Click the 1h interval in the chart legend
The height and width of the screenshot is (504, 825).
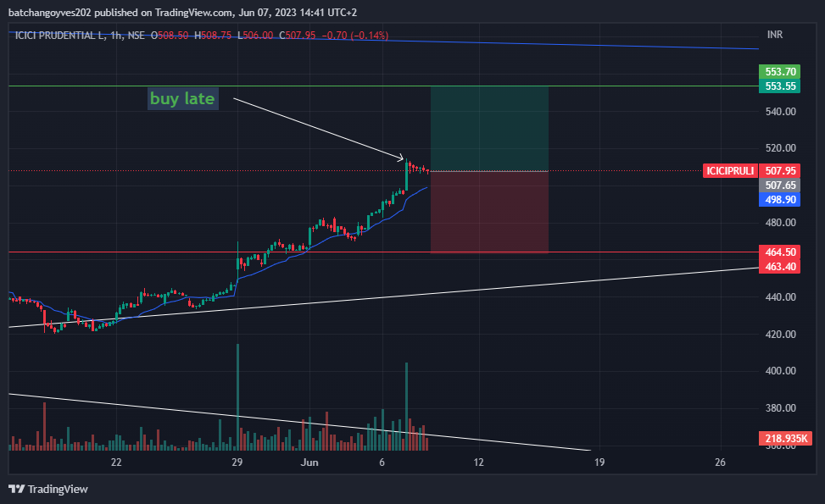116,36
